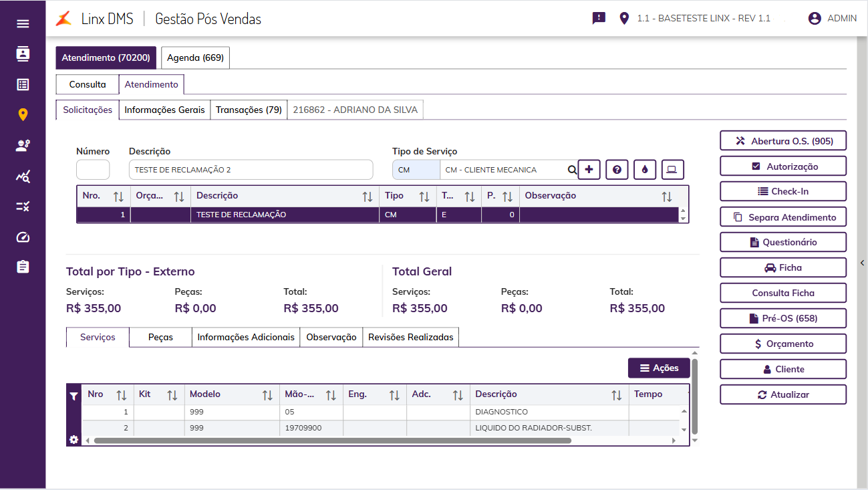
Task: Click the Consulta Ficha button
Action: [x=783, y=293]
